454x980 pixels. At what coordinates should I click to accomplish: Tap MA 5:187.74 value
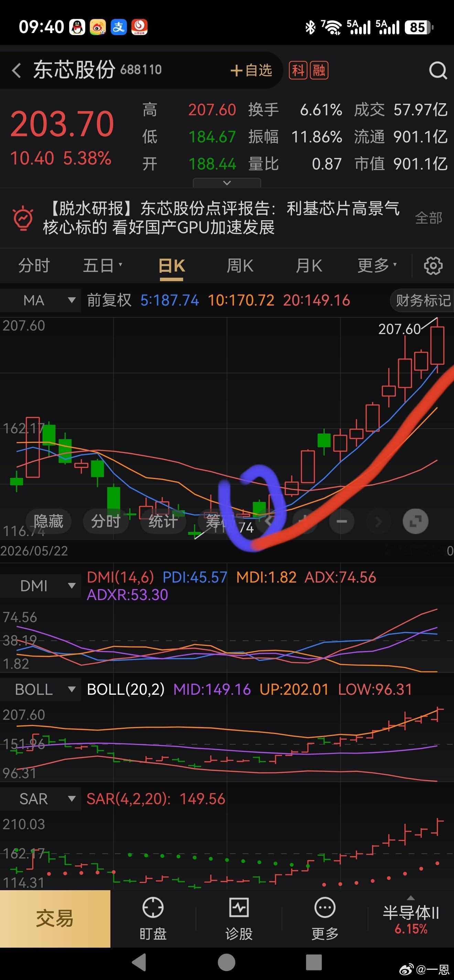170,300
